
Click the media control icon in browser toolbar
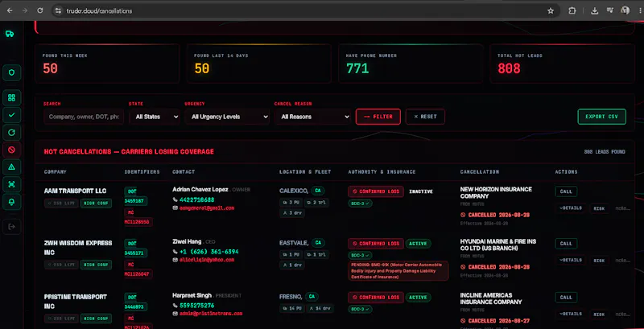[610, 10]
